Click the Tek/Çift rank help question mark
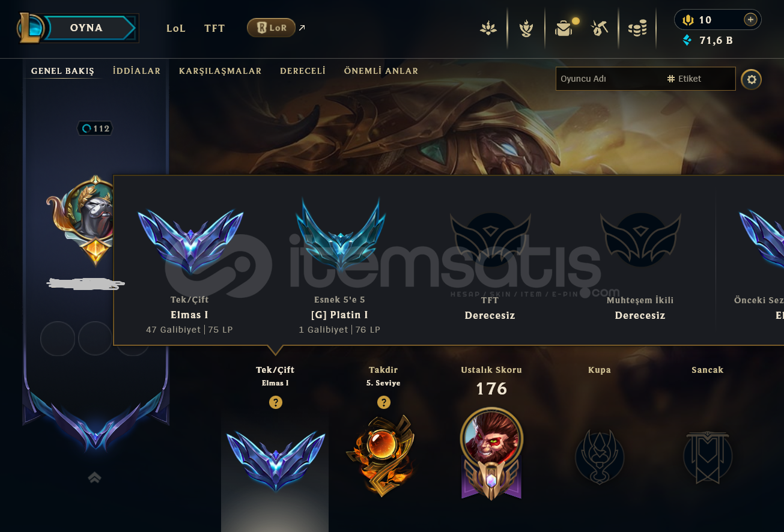Viewport: 784px width, 532px height. click(x=275, y=402)
